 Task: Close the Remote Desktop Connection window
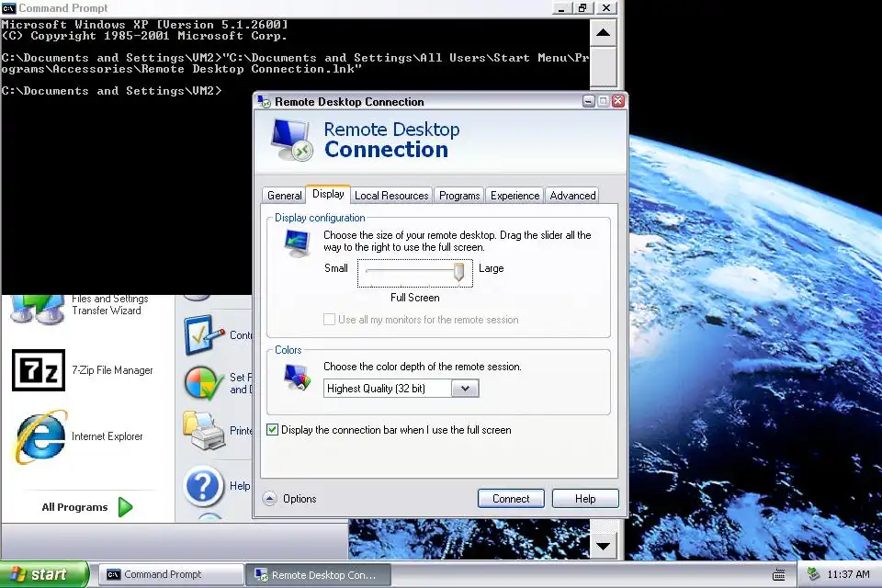click(618, 101)
